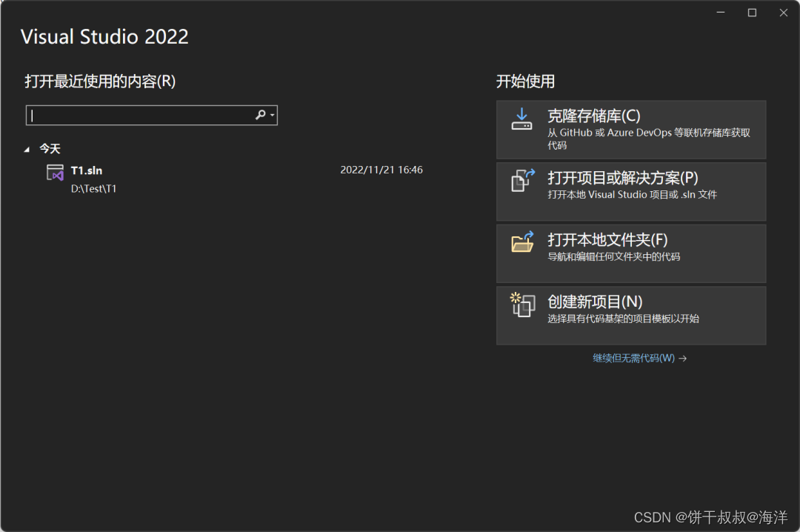Click the open project or solution icon

(523, 180)
